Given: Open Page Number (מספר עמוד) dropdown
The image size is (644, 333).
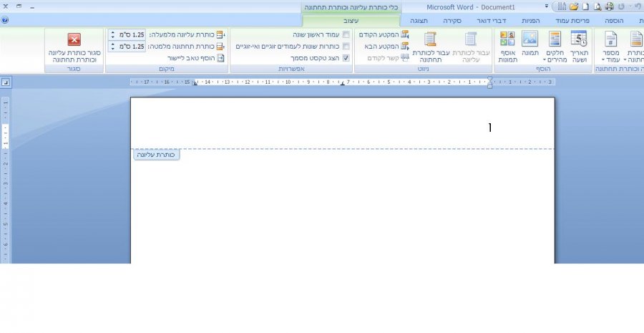Looking at the screenshot, I should (611, 47).
